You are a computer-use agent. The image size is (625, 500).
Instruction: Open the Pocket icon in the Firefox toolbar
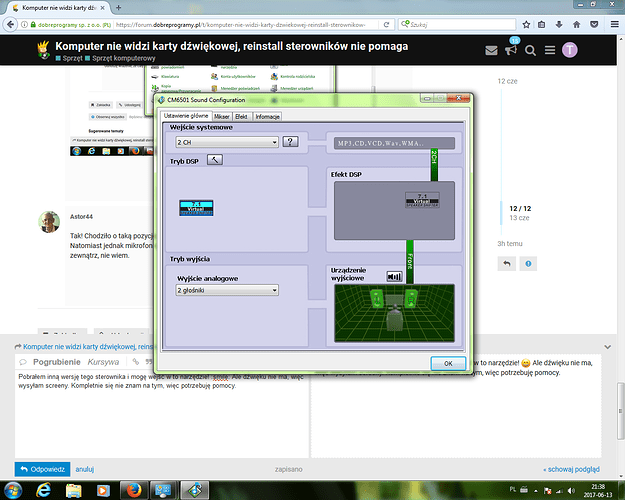click(594, 25)
